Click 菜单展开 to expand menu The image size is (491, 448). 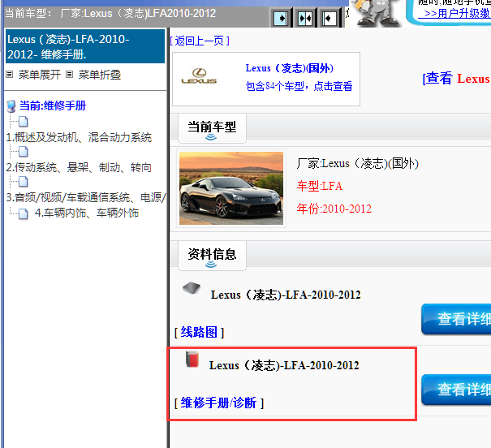40,75
